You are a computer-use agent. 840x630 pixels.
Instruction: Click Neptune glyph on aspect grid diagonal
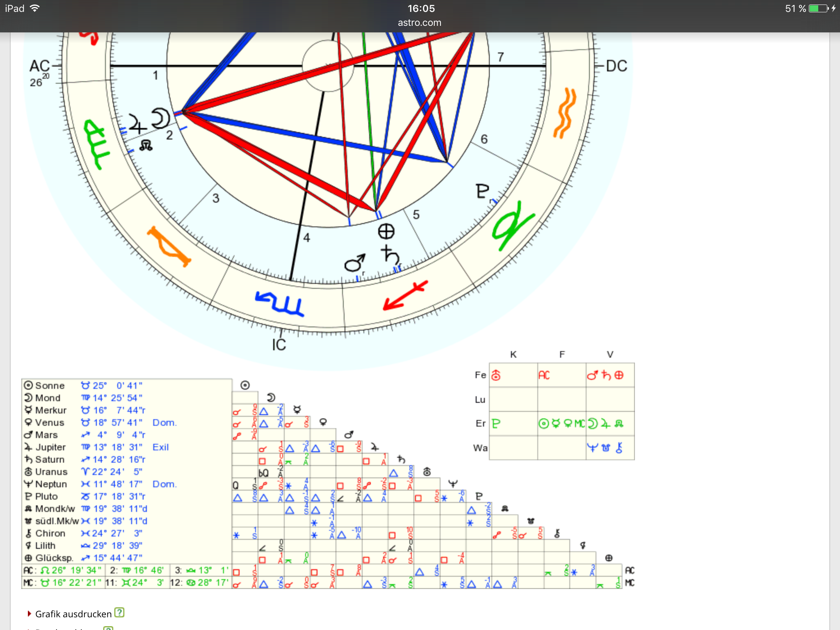tap(453, 484)
